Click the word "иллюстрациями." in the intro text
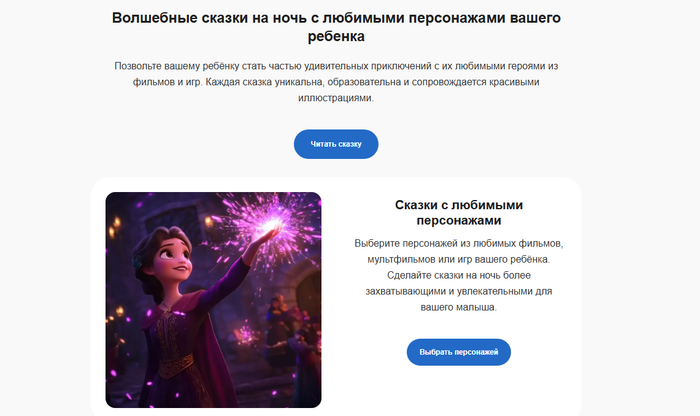 tap(336, 98)
